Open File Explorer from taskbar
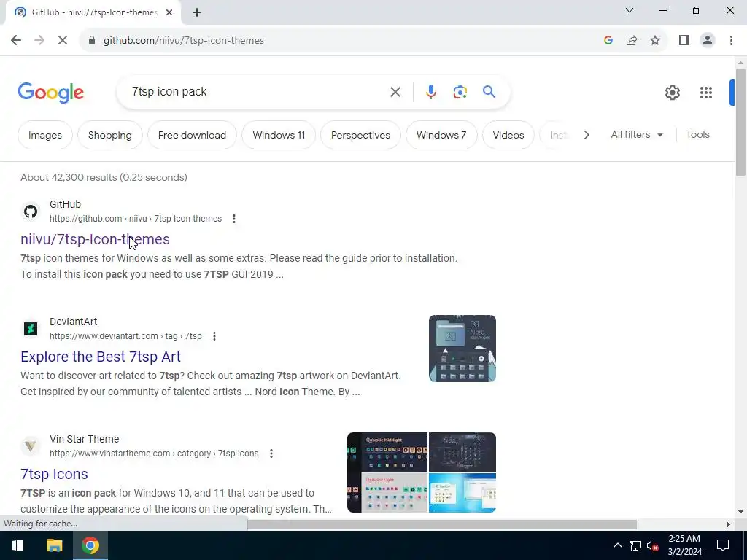Image resolution: width=747 pixels, height=560 pixels. coord(54,545)
